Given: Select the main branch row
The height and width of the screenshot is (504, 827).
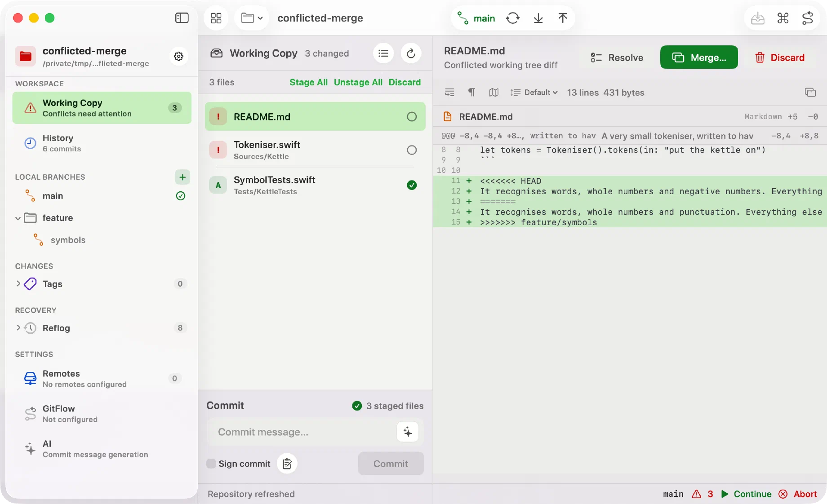Looking at the screenshot, I should [x=102, y=196].
